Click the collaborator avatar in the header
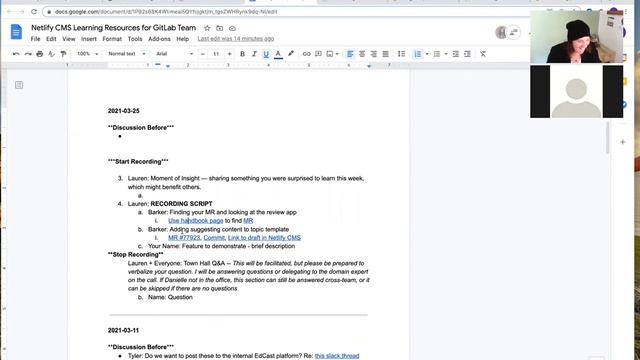Screen dimensions: 640x360 (501, 32)
